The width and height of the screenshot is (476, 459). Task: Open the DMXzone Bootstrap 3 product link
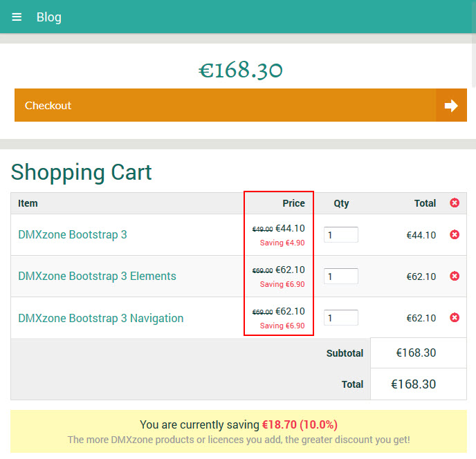point(73,234)
